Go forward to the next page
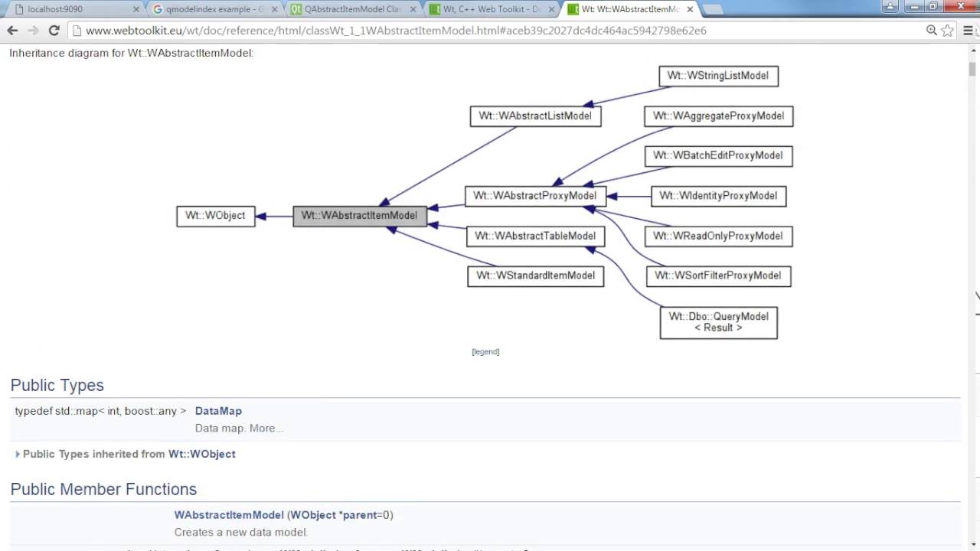This screenshot has width=980, height=551. pyautogui.click(x=33, y=31)
